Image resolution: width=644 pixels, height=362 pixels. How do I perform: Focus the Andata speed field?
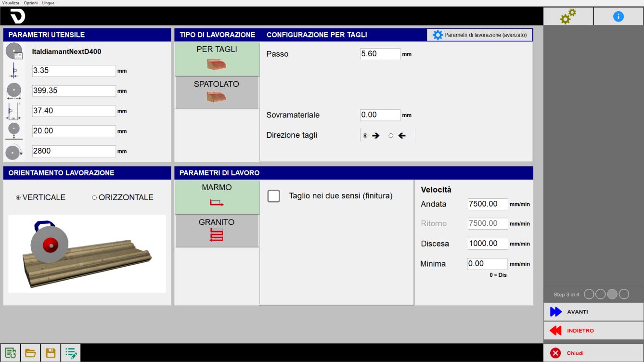[x=488, y=204]
